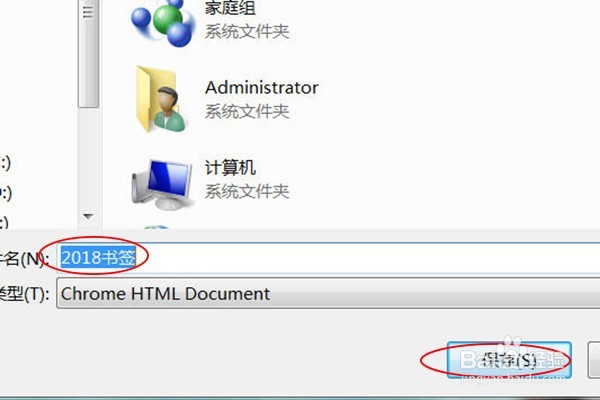
Task: Click the 名(N) file name label
Action: 24,259
